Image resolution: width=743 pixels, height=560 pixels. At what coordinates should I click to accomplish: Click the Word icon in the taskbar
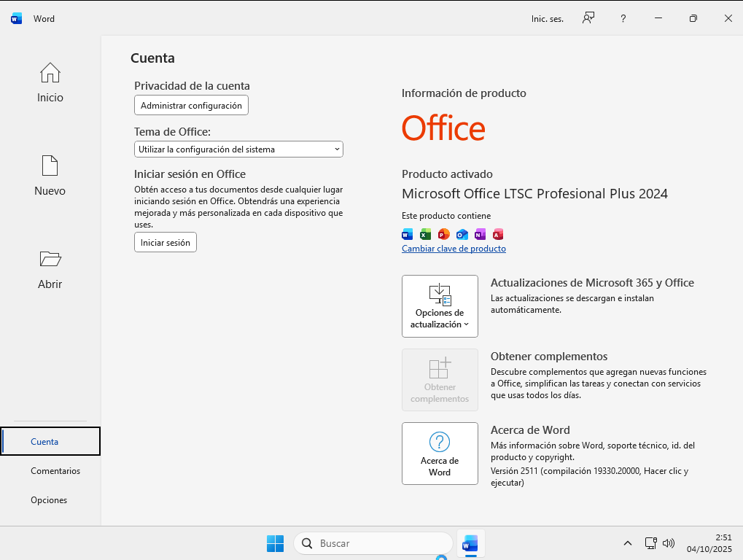[x=470, y=543]
